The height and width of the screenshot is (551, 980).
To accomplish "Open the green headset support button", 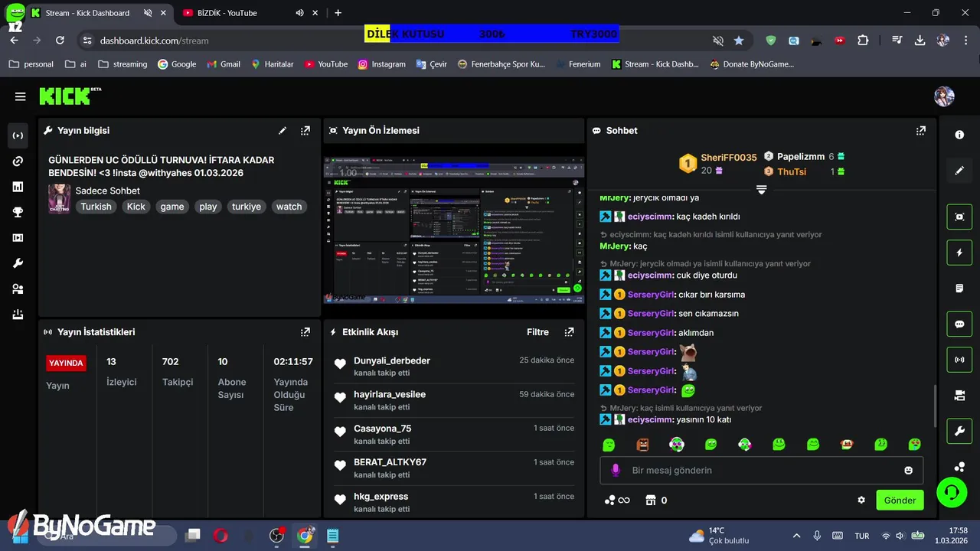I will pos(952,491).
